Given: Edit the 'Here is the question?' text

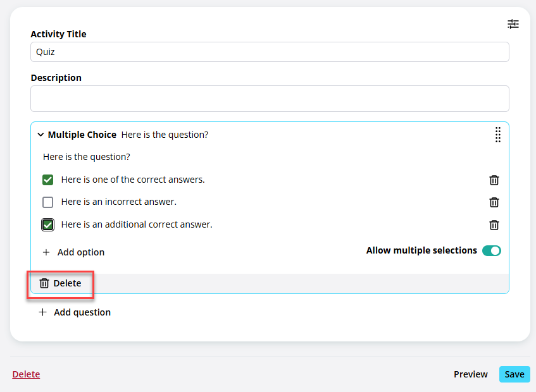Looking at the screenshot, I should pyautogui.click(x=87, y=157).
